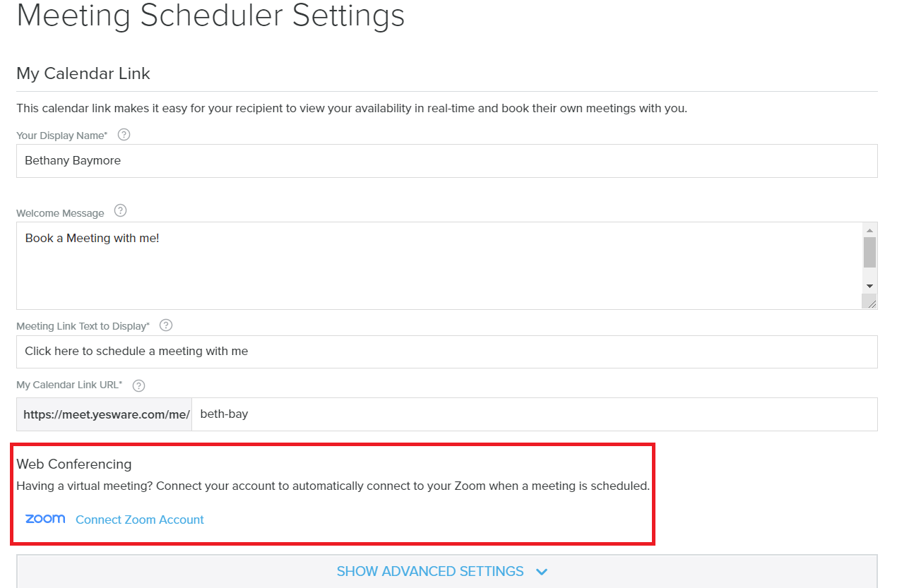Click the 'My Calendar Link URL' label
Screen dimensions: 909x588
pyautogui.click(x=69, y=385)
